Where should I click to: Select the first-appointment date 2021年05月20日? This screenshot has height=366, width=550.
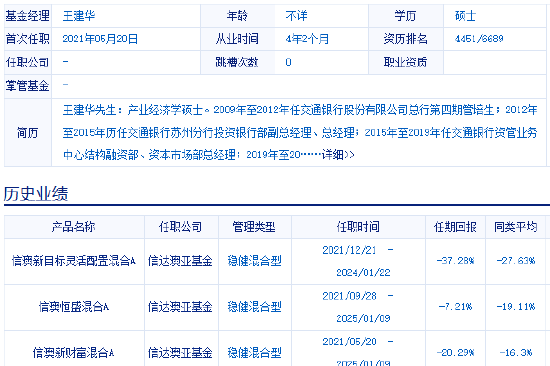100,39
